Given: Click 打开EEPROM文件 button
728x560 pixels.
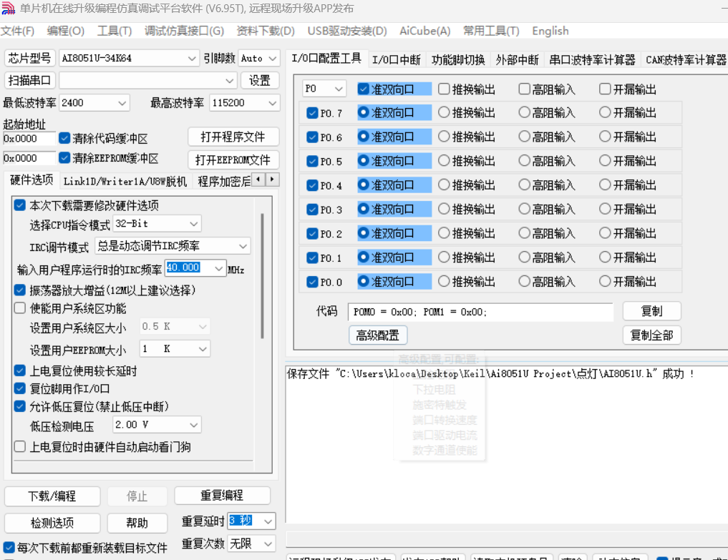Looking at the screenshot, I should point(233,160).
